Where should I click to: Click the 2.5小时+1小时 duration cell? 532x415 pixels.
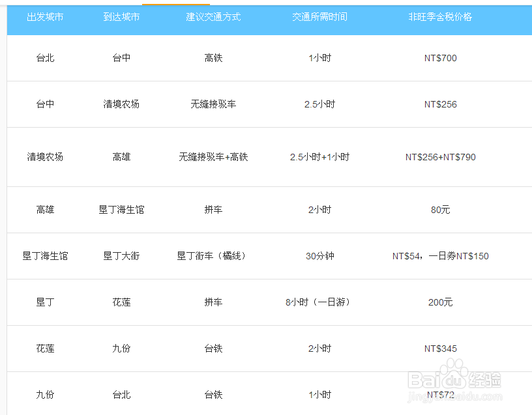tap(319, 157)
